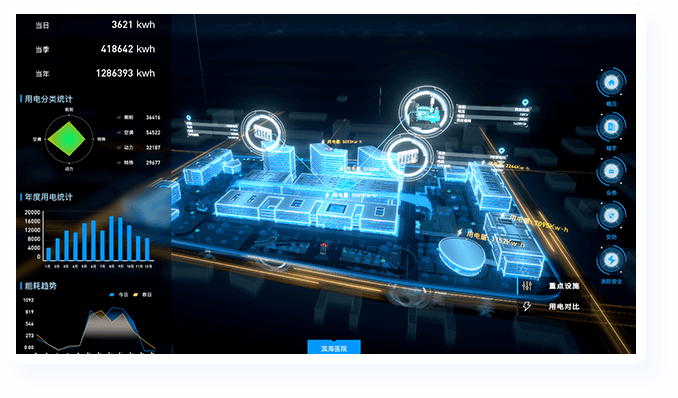Click the 用电分类统计 heading
Image resolution: width=678 pixels, height=398 pixels.
(48, 99)
